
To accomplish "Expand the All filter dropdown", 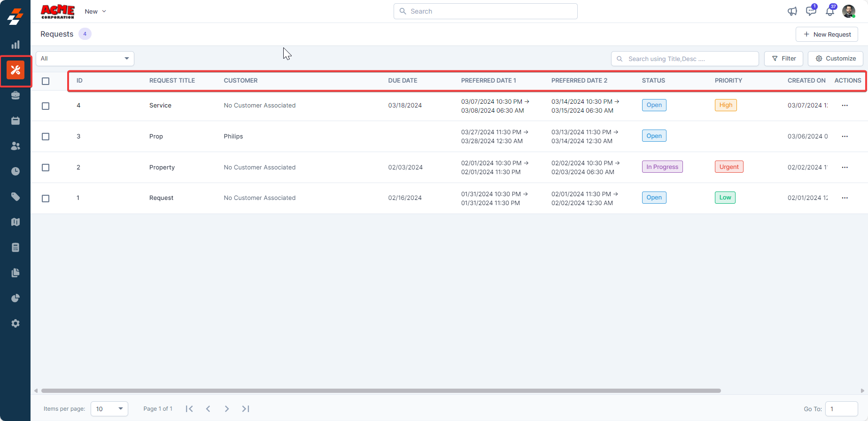I will point(85,59).
